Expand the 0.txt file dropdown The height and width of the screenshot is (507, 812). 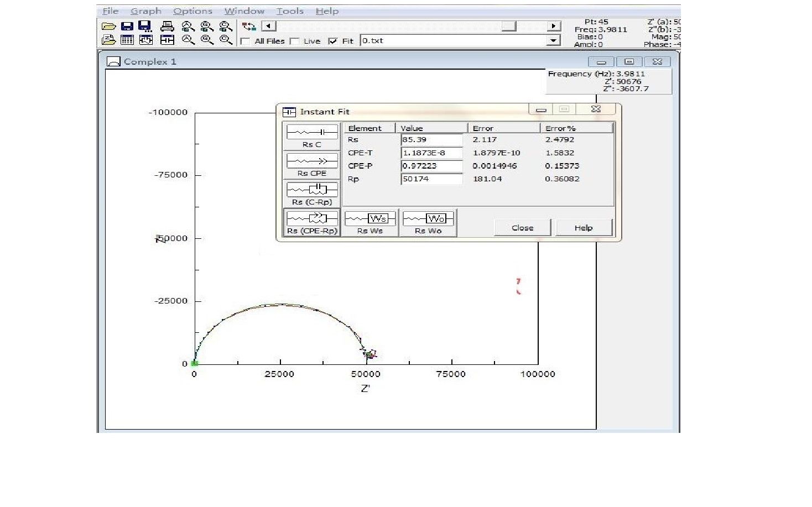tap(553, 40)
